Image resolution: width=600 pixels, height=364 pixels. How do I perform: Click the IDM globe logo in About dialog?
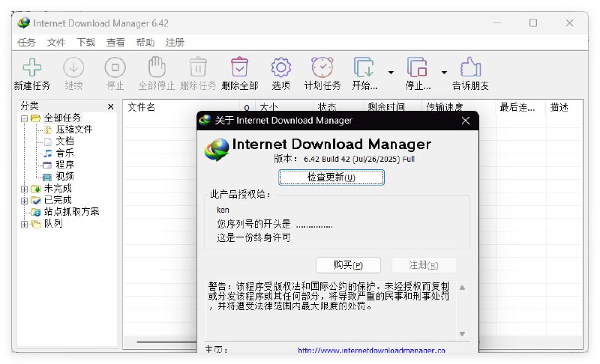click(217, 149)
